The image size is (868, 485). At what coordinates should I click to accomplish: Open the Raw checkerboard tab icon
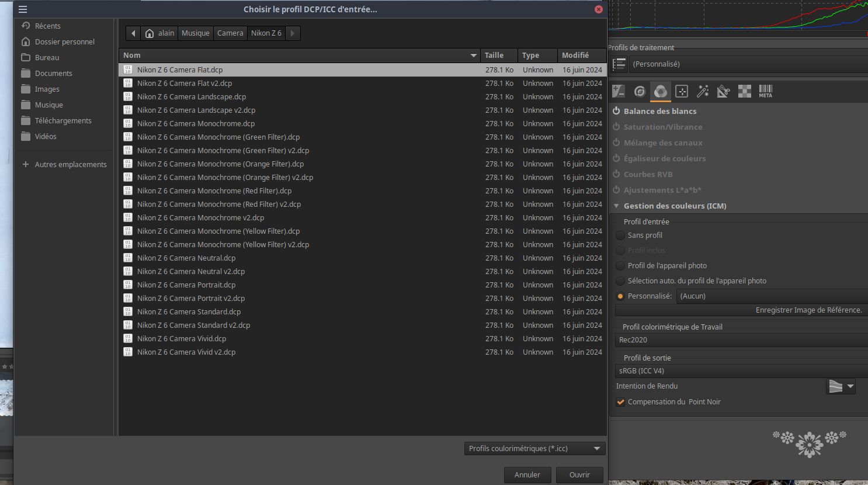(745, 91)
